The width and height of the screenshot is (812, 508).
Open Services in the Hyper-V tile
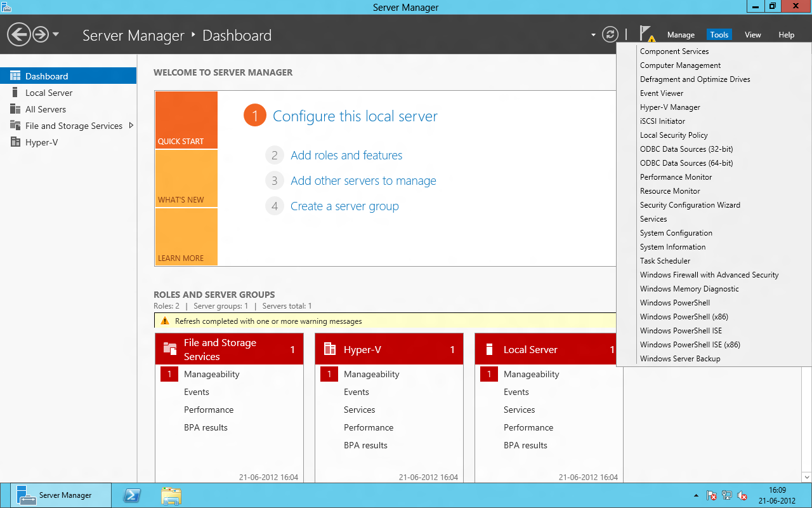pos(360,410)
